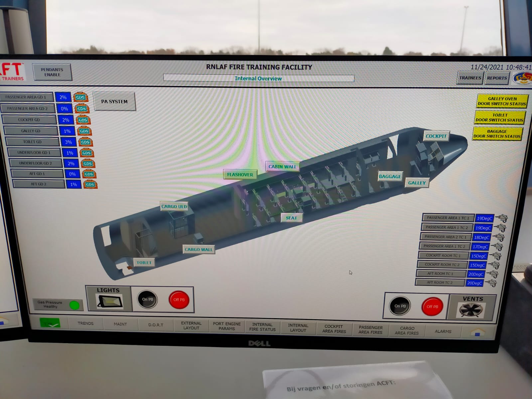Click the floodlight icon under LIGHTS
The height and width of the screenshot is (399, 532).
[110, 302]
